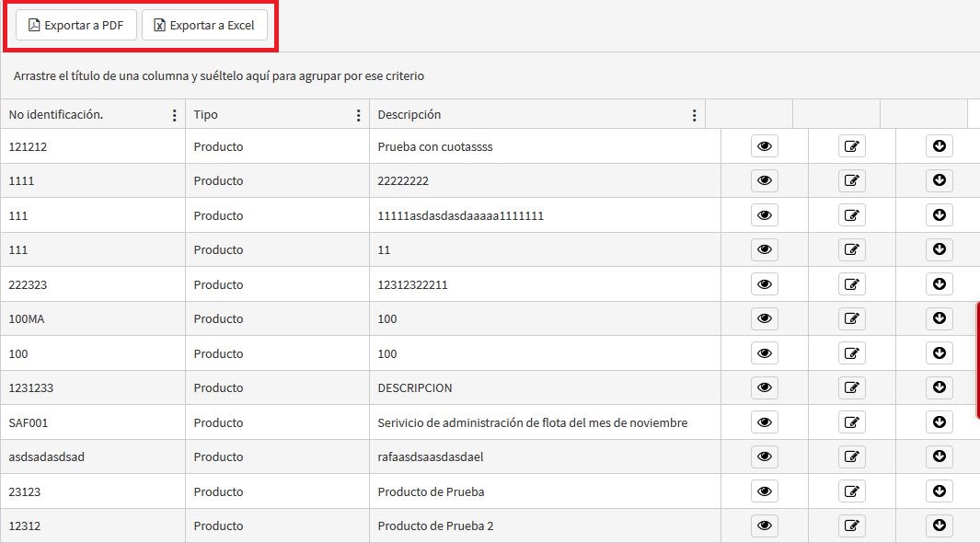
Task: Click the eye icon for asdsadasdsad row
Action: click(x=764, y=457)
